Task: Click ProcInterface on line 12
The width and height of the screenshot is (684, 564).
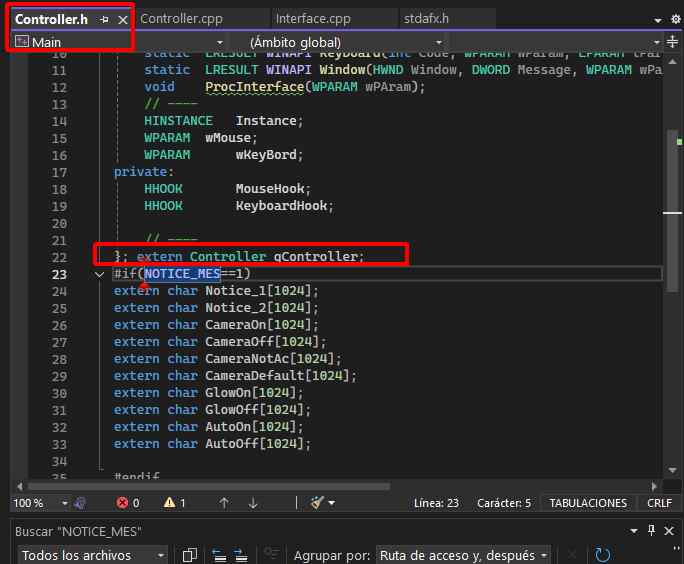Action: pyautogui.click(x=254, y=87)
